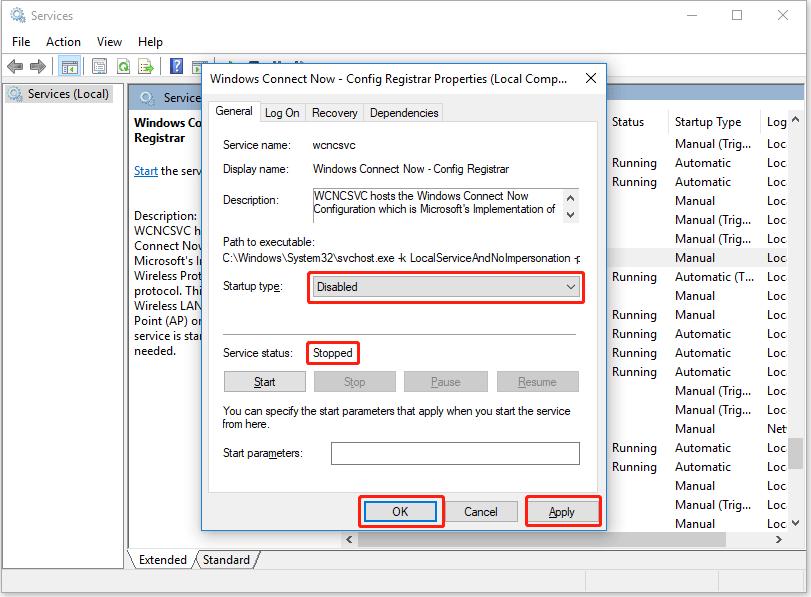811x597 pixels.
Task: Sort services by the Status column header
Action: 628,122
